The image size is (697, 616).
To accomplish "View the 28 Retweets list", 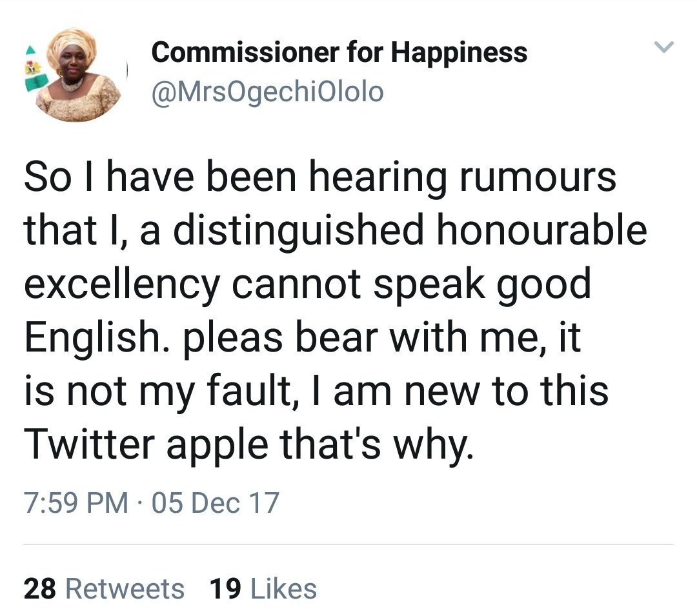I will [x=104, y=589].
